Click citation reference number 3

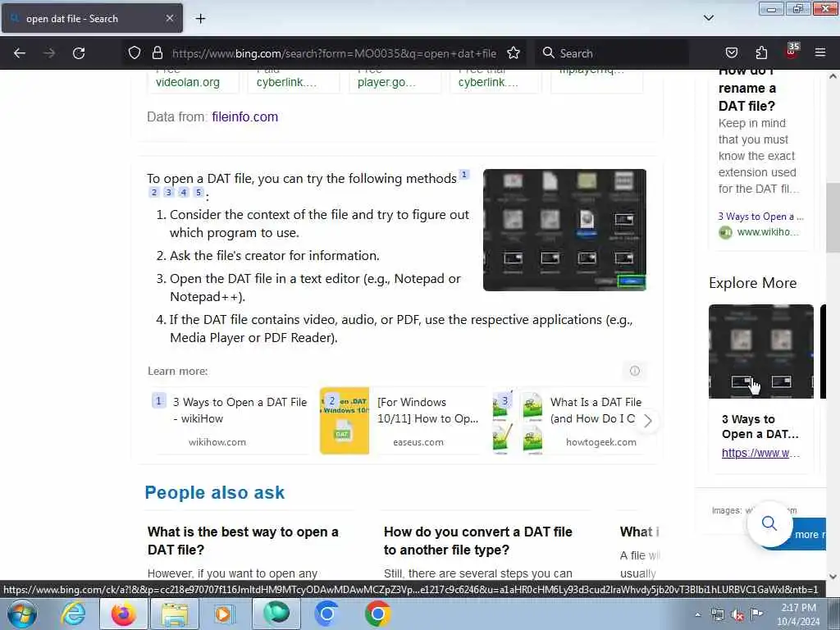tap(169, 192)
